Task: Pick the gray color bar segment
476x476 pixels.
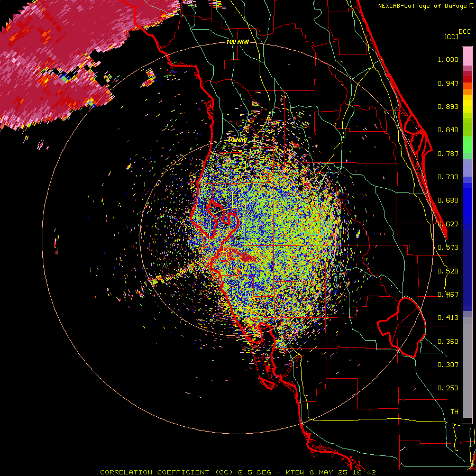Action: (467, 368)
